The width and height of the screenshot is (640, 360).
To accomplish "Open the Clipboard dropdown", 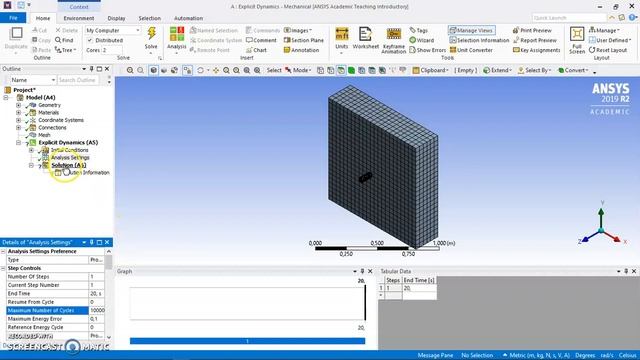I will [x=431, y=70].
